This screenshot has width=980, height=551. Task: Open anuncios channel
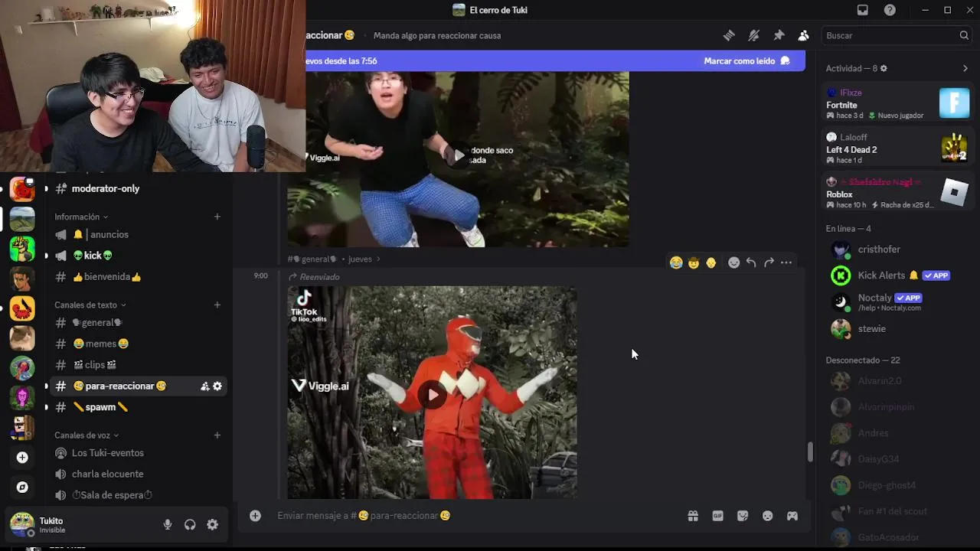138,235
